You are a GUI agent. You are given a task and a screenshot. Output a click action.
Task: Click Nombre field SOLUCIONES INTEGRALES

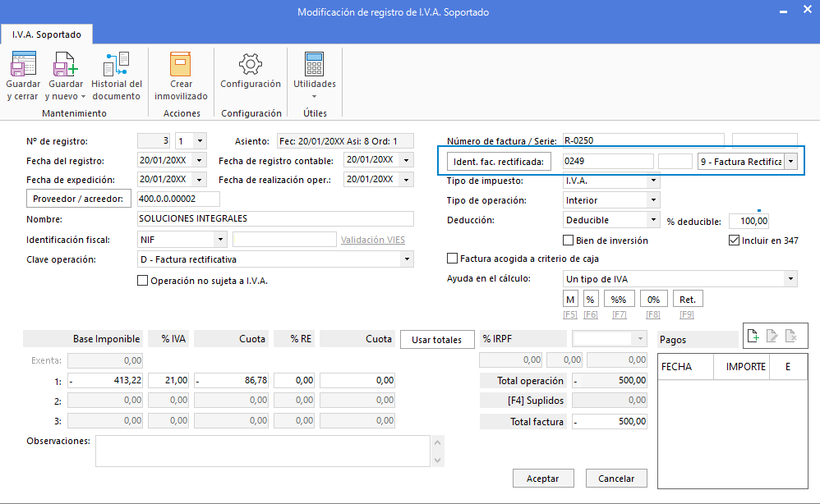[275, 218]
